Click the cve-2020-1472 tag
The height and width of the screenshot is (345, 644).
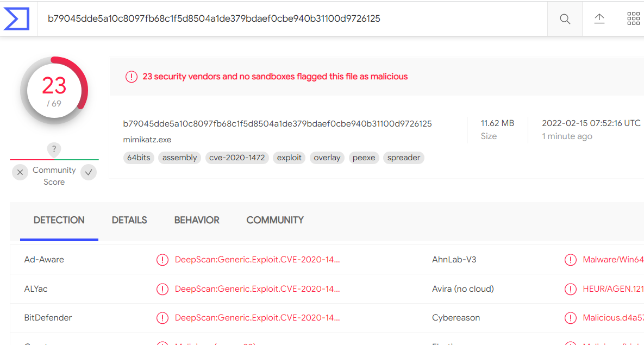coord(237,158)
